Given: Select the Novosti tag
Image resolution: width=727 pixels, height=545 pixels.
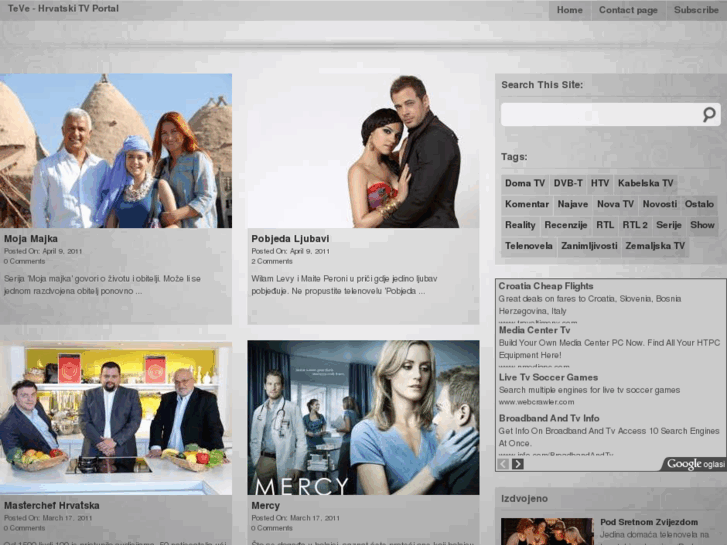Looking at the screenshot, I should 660,204.
